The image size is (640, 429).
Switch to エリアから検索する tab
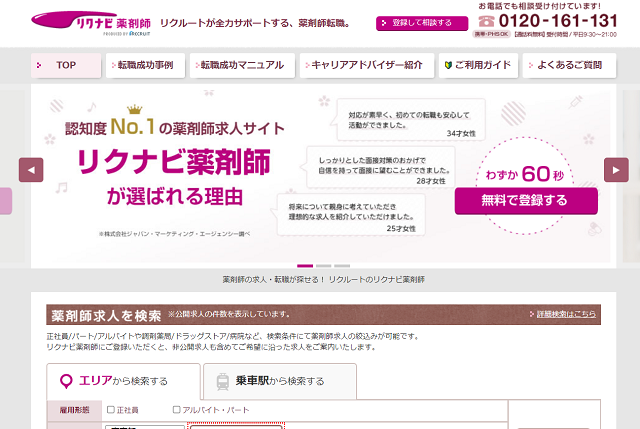point(123,381)
